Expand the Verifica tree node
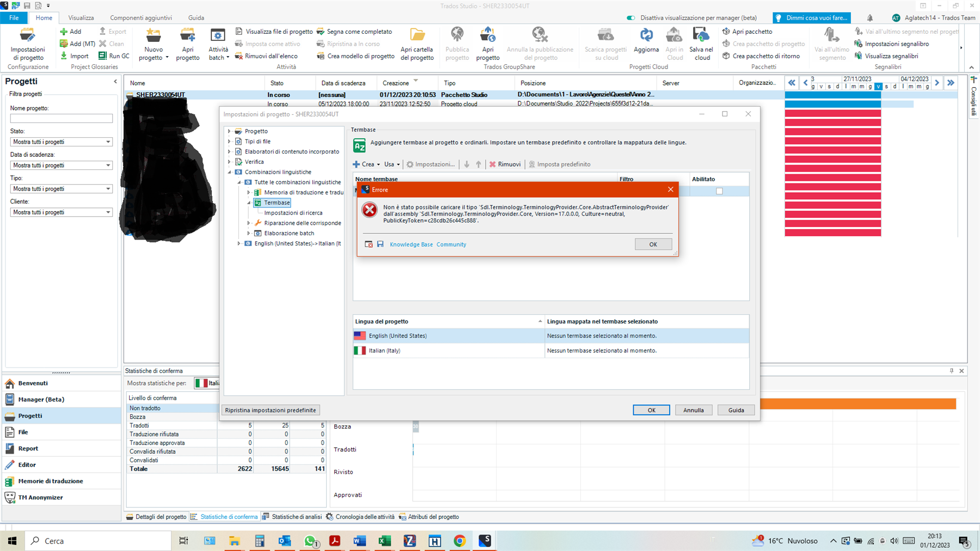980x551 pixels. 229,162
